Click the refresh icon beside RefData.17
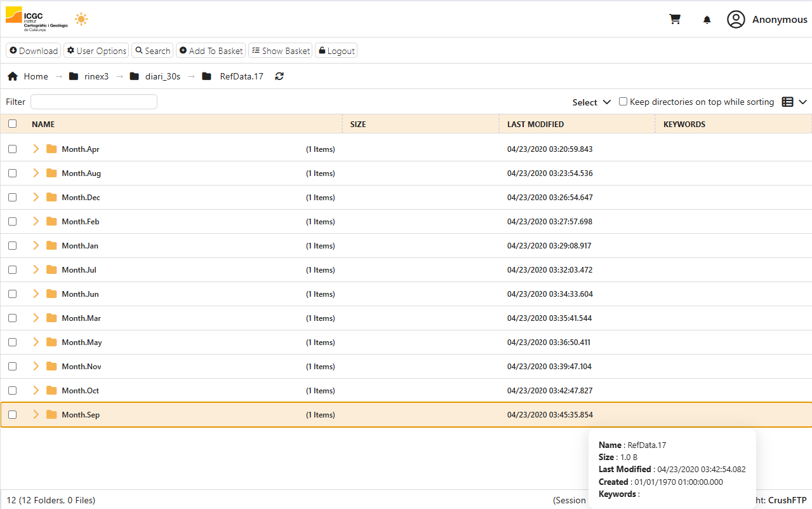812x509 pixels. click(x=279, y=76)
